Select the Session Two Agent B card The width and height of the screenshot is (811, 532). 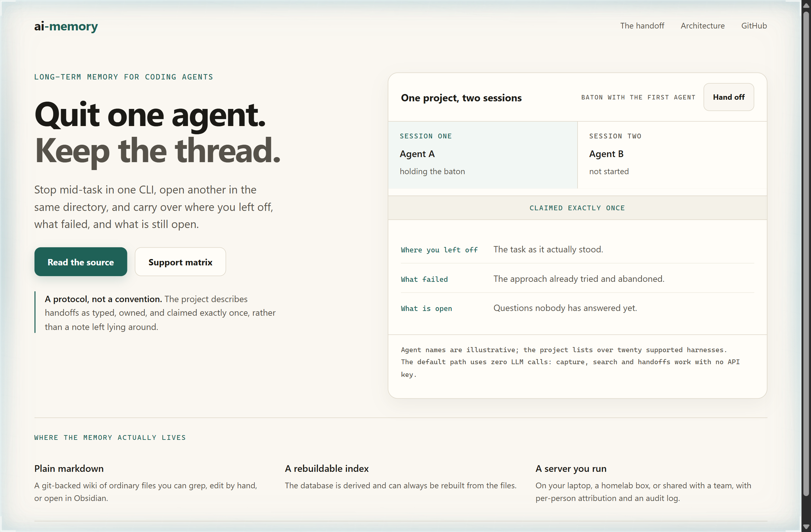click(x=672, y=155)
